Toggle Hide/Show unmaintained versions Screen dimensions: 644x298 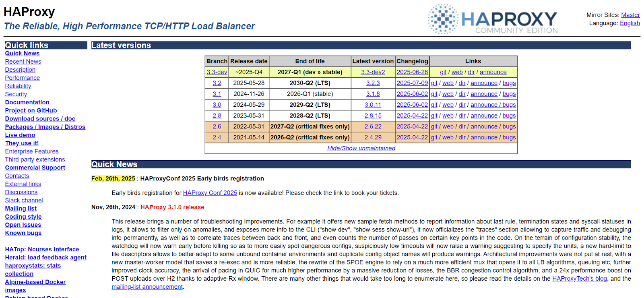361,148
